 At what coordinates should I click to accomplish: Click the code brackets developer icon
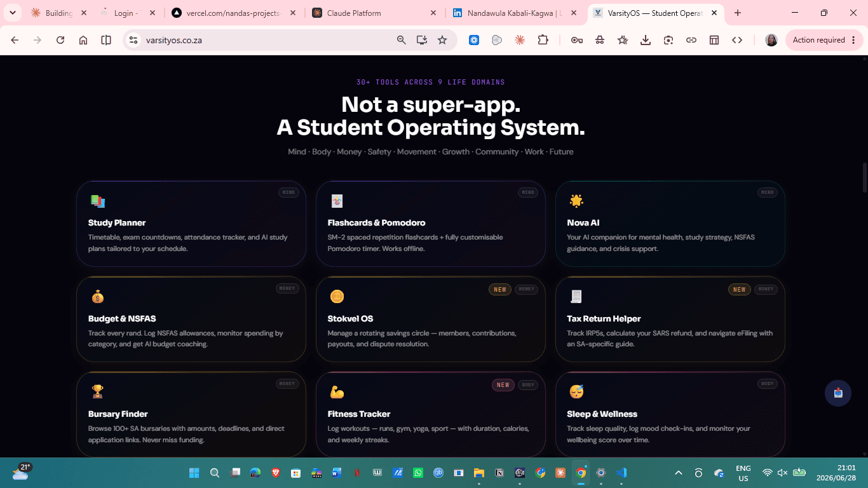(x=737, y=40)
